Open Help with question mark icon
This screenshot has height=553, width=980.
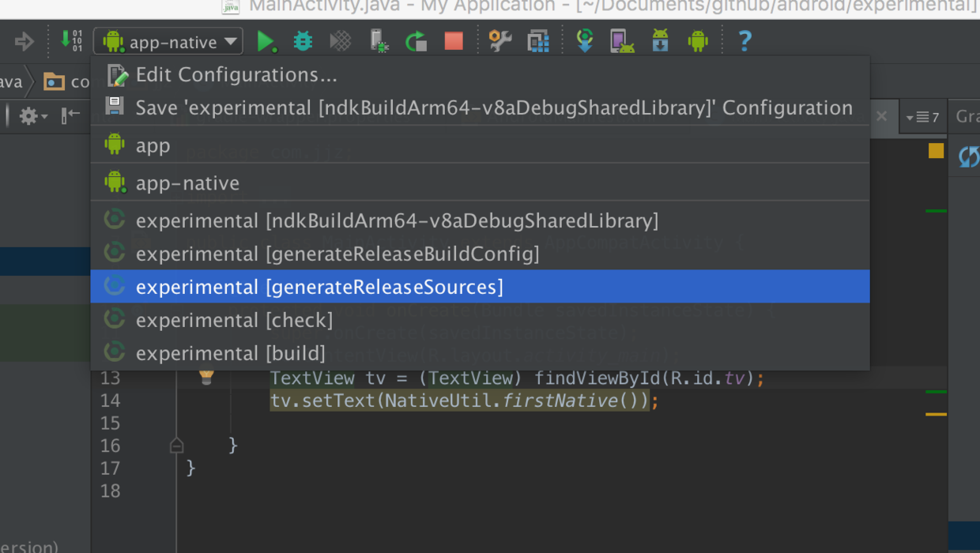[744, 41]
